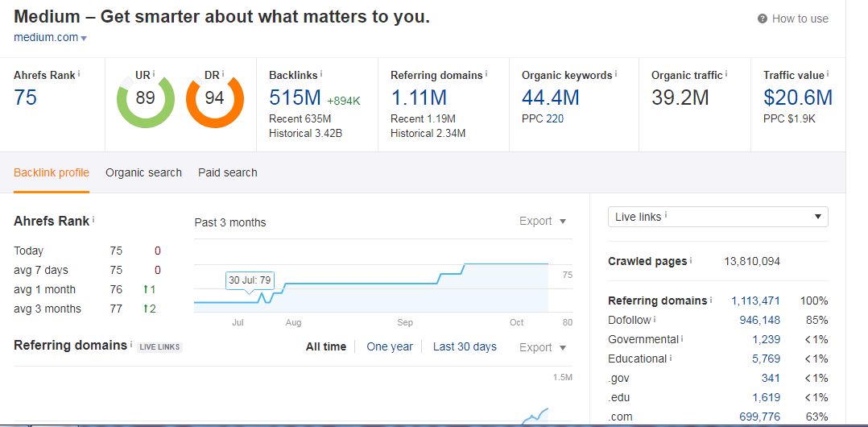Open Export dropdown for Ahrefs Rank chart
The image size is (868, 427).
pos(543,221)
